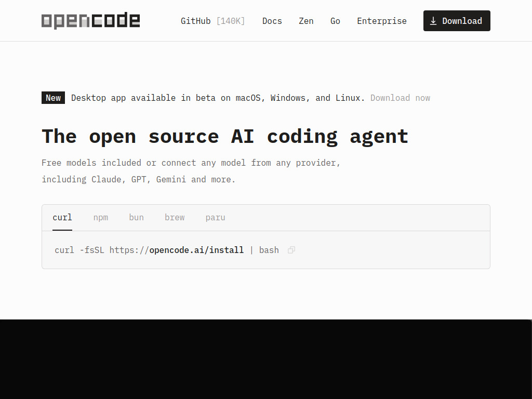Viewport: 532px width, 399px height.
Task: Select the paru install tab
Action: (x=215, y=217)
